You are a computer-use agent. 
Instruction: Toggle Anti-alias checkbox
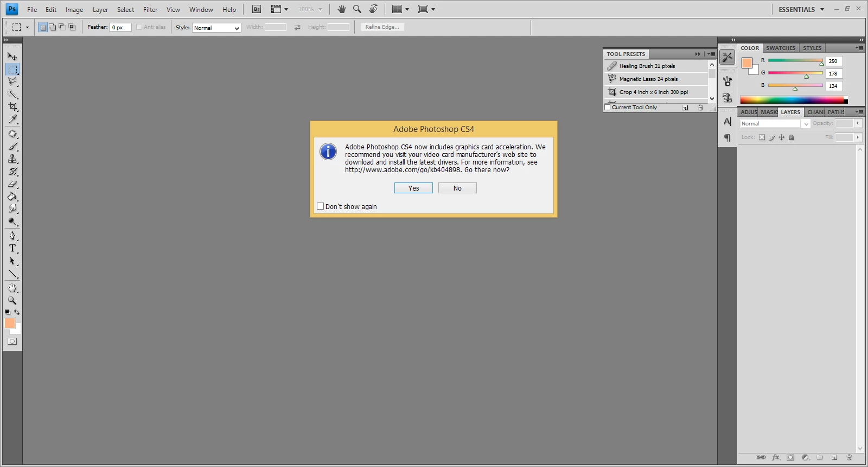click(x=139, y=27)
